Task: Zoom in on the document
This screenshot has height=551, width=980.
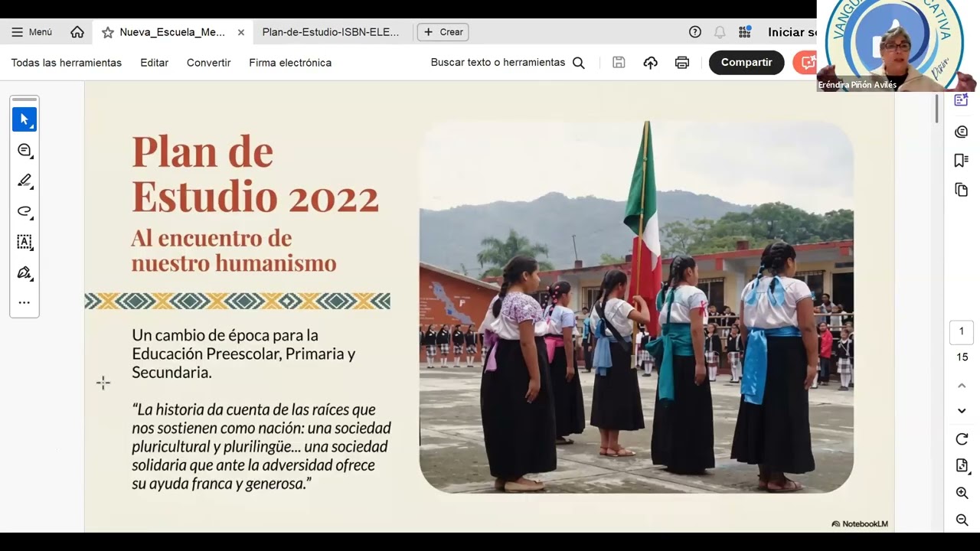Action: (x=962, y=493)
